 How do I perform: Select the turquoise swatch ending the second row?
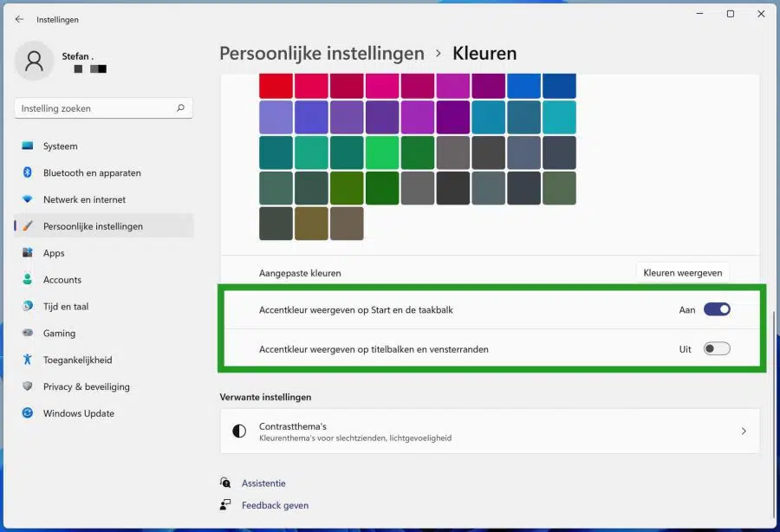pyautogui.click(x=559, y=117)
